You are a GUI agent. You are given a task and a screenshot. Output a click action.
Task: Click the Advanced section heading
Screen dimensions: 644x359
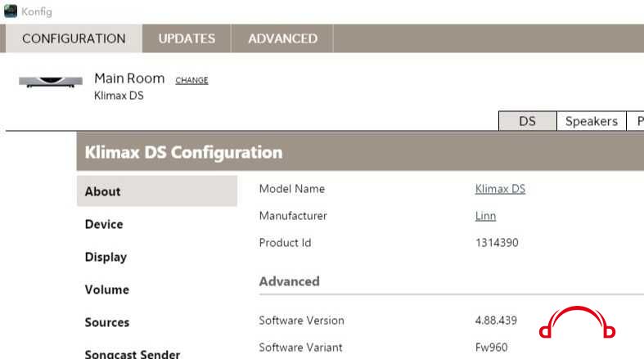click(289, 281)
